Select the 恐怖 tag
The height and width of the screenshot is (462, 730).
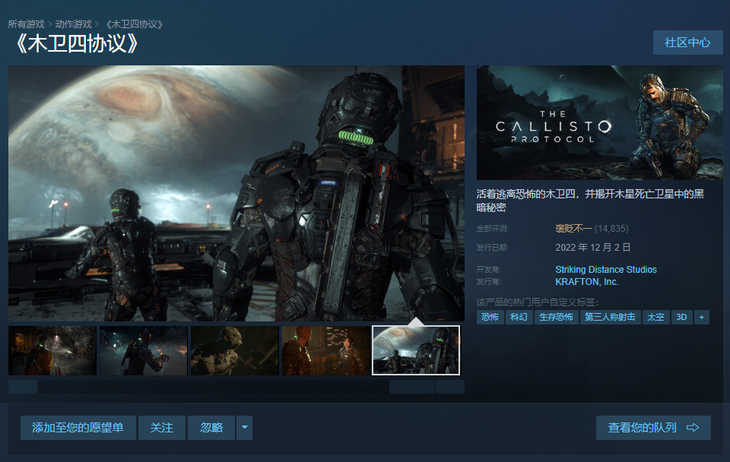point(490,317)
